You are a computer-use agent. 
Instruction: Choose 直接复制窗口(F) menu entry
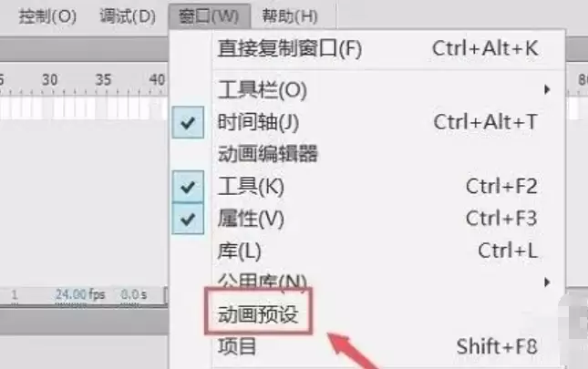[378, 48]
